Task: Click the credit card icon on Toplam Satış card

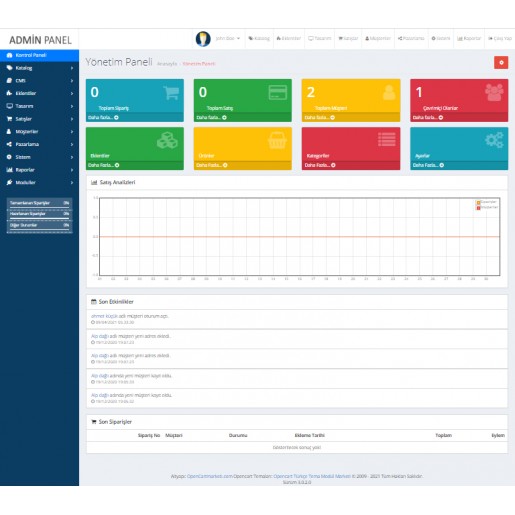Action: point(278,93)
